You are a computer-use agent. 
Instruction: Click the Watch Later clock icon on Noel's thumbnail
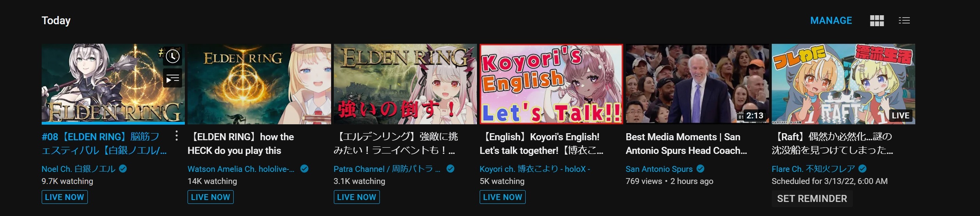pyautogui.click(x=173, y=57)
